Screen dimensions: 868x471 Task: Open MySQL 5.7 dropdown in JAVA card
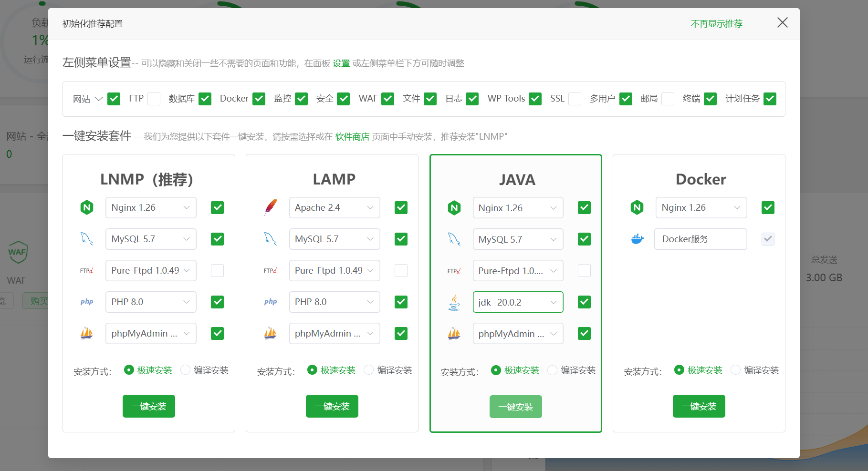[518, 239]
